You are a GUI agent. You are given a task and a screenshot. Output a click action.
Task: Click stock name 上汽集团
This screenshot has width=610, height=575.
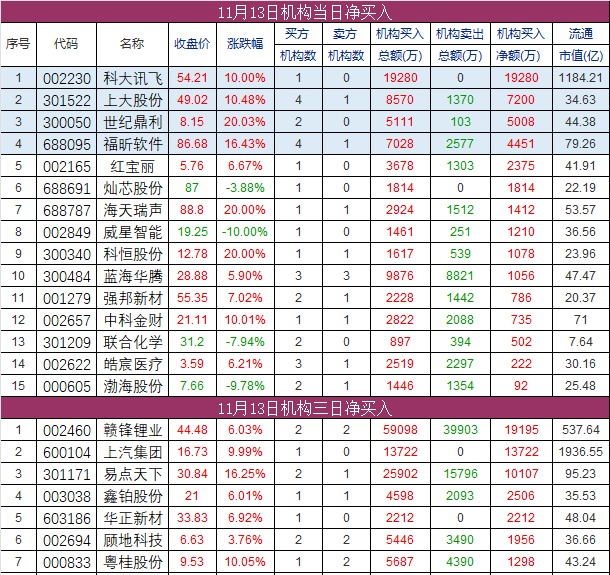(x=133, y=452)
